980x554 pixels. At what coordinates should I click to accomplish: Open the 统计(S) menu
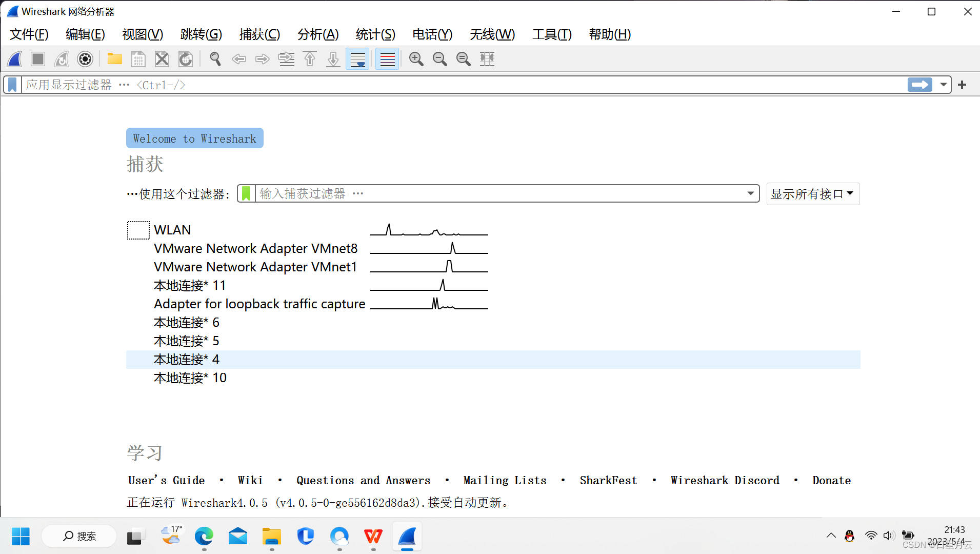point(375,34)
